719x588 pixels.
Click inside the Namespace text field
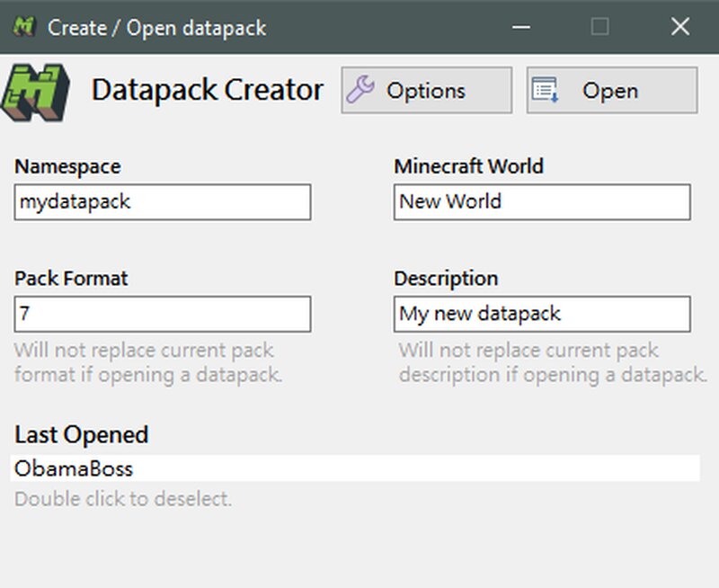(162, 201)
